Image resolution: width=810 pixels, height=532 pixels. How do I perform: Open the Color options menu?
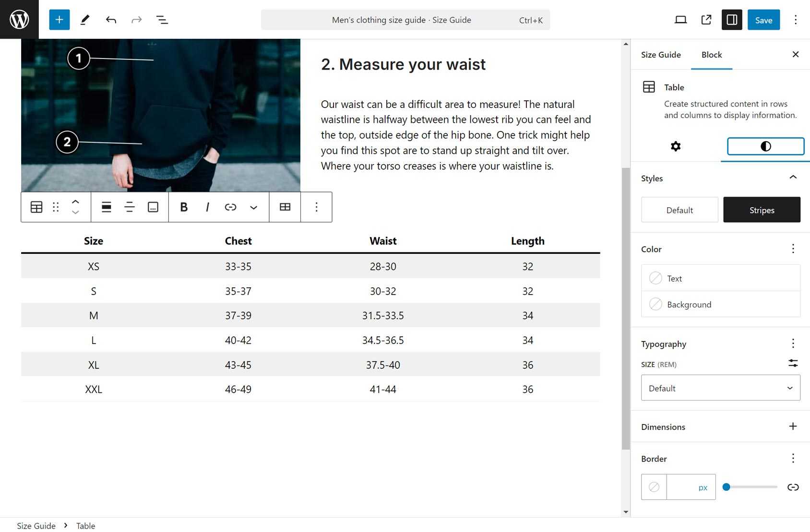[x=793, y=248]
